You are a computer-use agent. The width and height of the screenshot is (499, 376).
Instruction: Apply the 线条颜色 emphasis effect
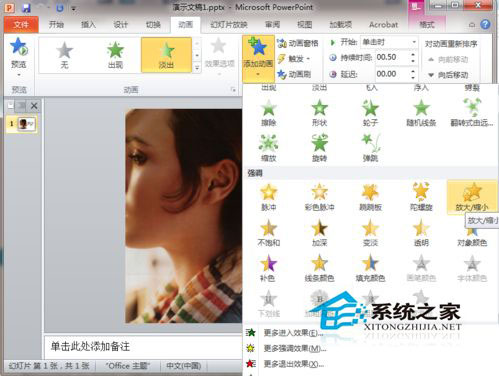pyautogui.click(x=319, y=268)
